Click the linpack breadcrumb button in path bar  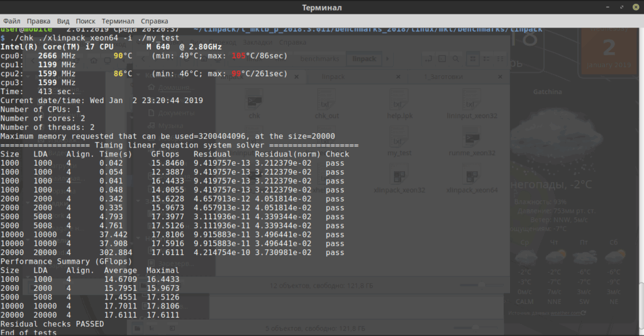pyautogui.click(x=364, y=58)
